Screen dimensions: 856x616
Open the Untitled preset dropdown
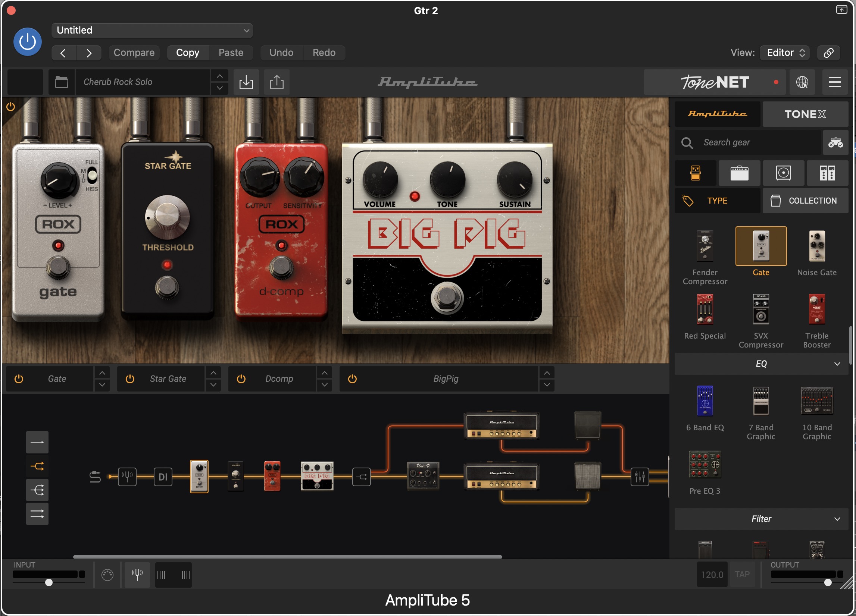point(152,30)
